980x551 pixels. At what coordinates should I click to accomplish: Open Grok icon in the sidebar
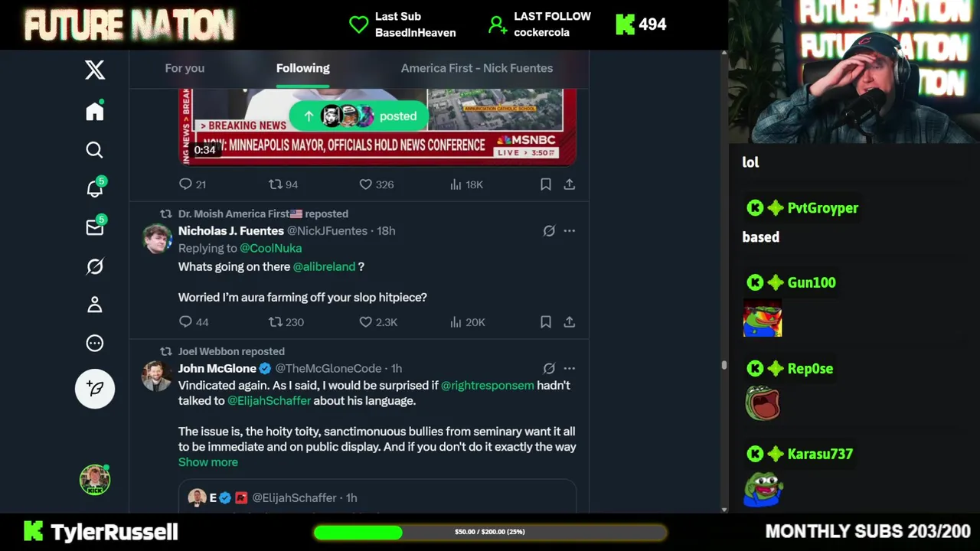click(95, 266)
